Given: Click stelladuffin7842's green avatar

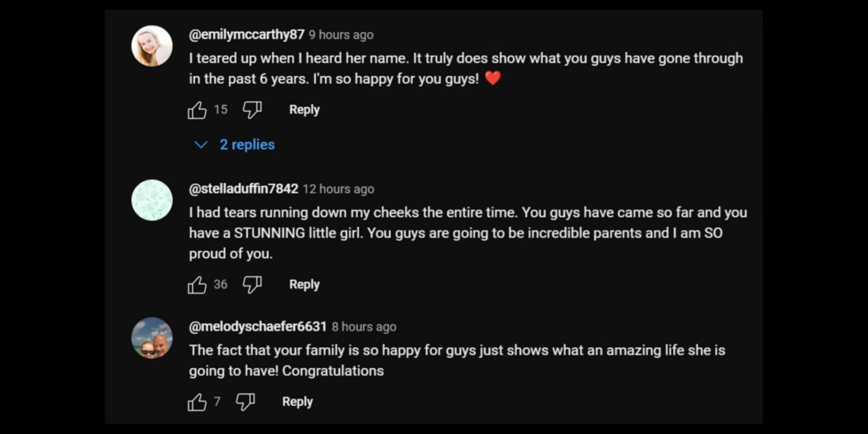Looking at the screenshot, I should (152, 200).
